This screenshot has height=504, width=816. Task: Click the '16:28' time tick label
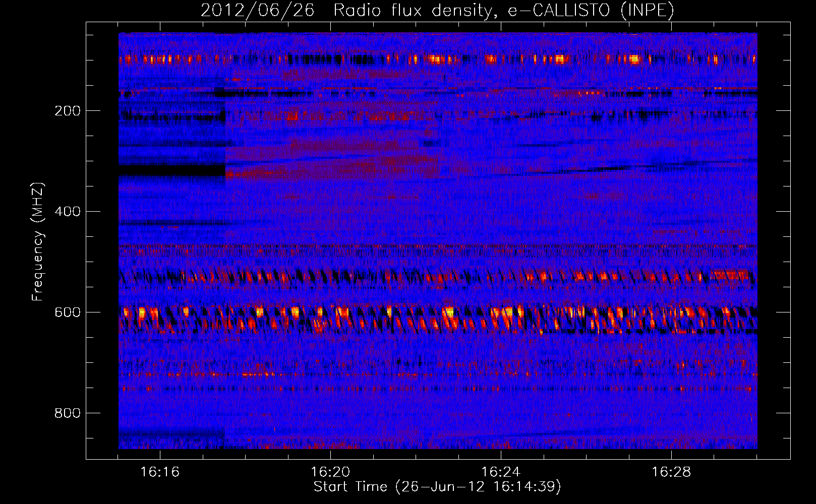pyautogui.click(x=671, y=472)
